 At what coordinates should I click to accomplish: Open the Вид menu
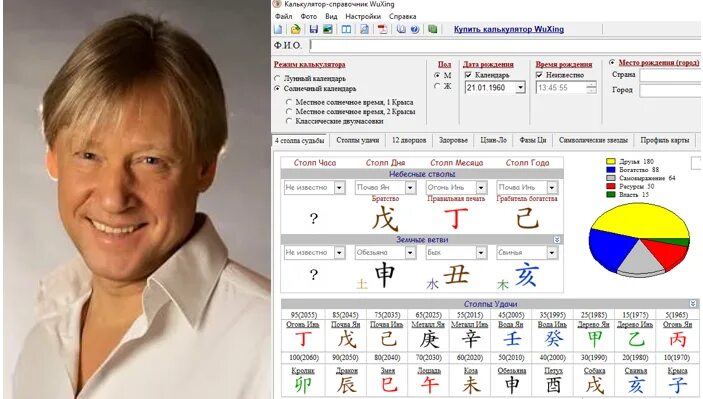(331, 16)
